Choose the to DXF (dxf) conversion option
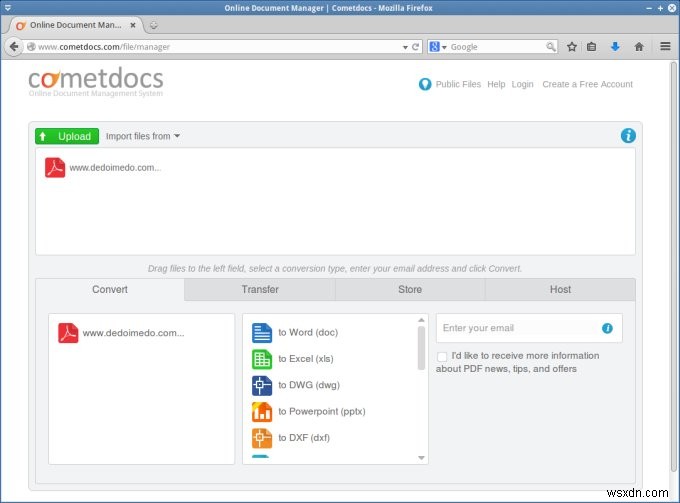 [304, 438]
